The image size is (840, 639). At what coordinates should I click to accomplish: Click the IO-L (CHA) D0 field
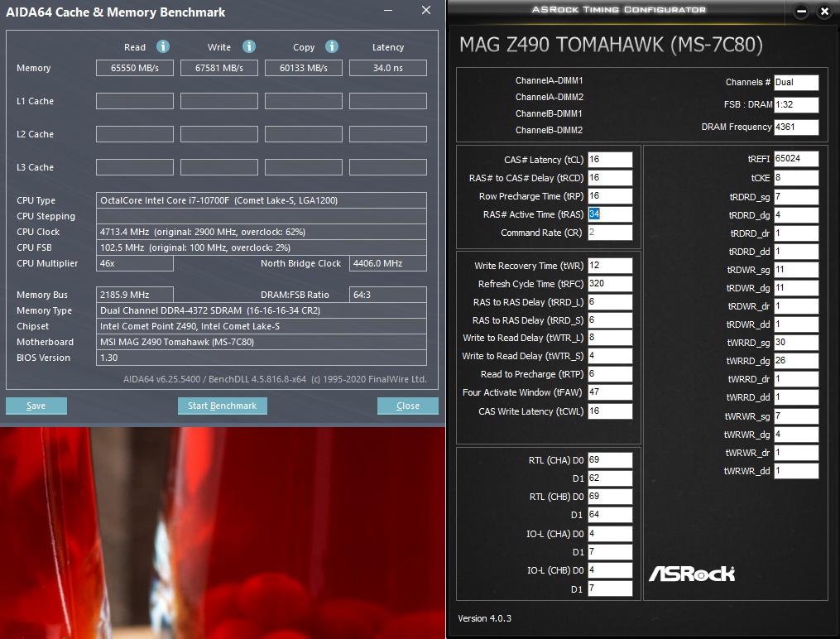(x=610, y=534)
